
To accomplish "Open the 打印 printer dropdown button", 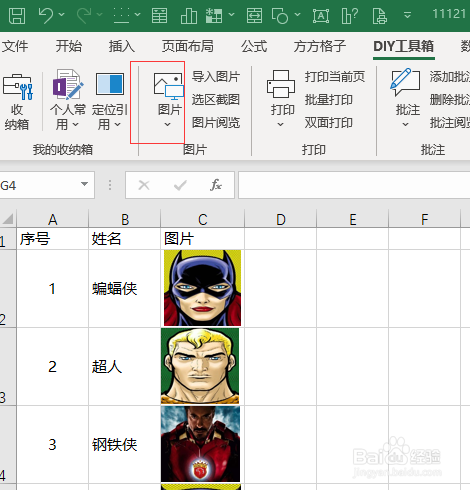I will click(x=282, y=99).
